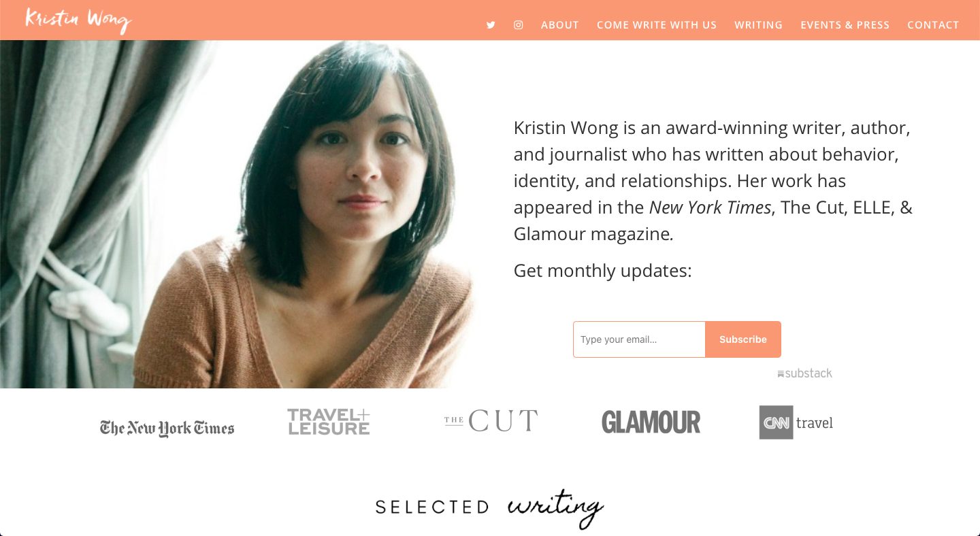Open the About menu item
Viewport: 980px width, 536px height.
click(x=559, y=25)
